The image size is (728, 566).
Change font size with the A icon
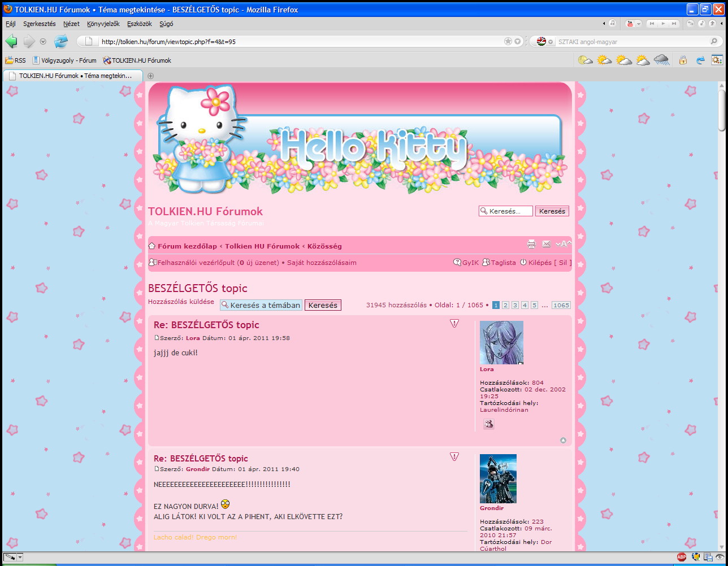tap(564, 244)
